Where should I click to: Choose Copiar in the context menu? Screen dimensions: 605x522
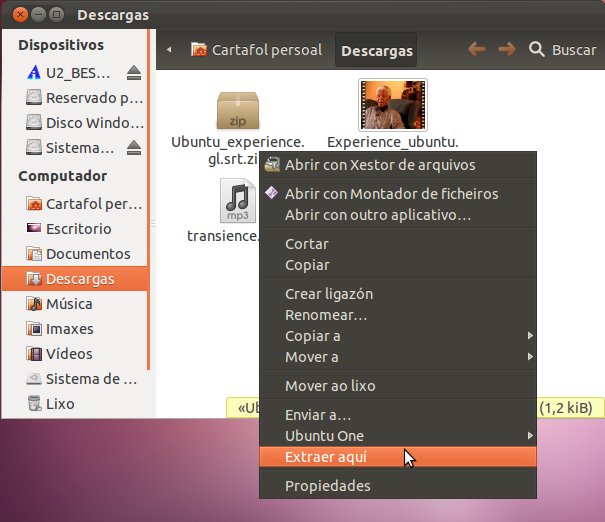[x=398, y=265]
